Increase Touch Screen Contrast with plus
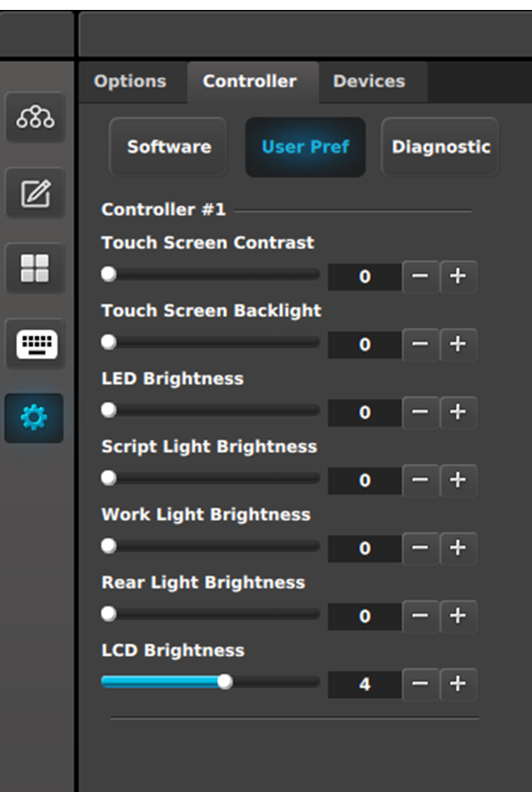This screenshot has height=792, width=532. pos(458,276)
